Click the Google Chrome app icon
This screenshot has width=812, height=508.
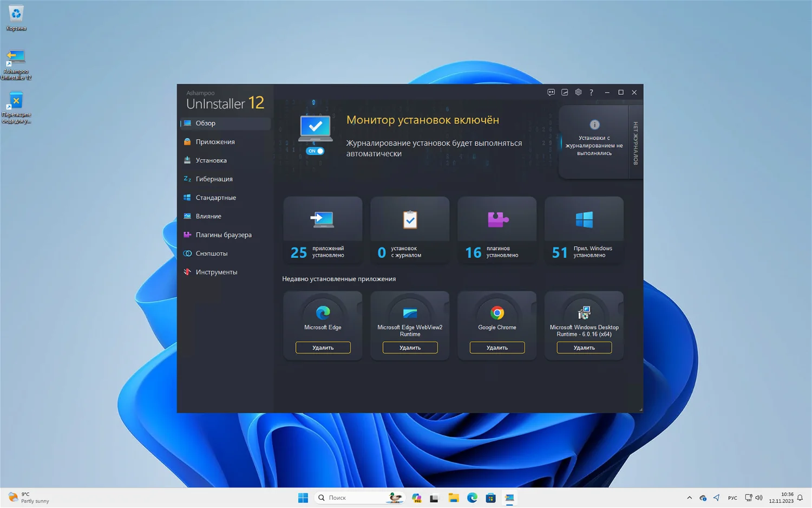tap(497, 312)
